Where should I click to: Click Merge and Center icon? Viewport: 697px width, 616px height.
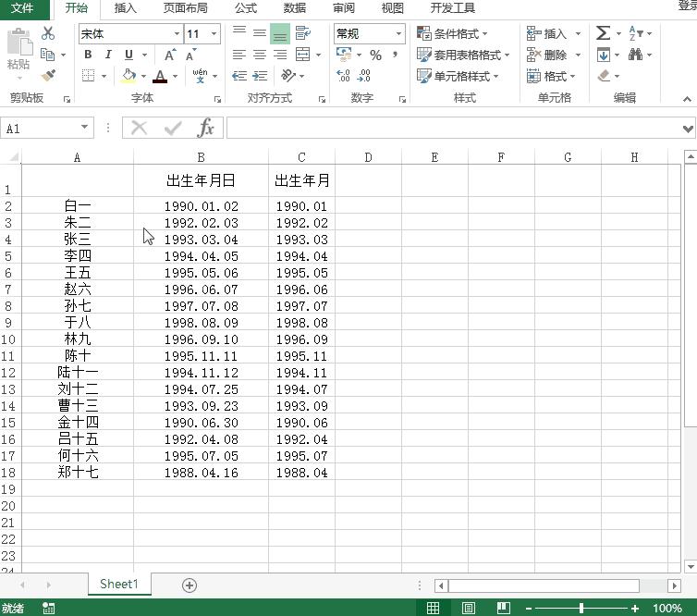(302, 55)
